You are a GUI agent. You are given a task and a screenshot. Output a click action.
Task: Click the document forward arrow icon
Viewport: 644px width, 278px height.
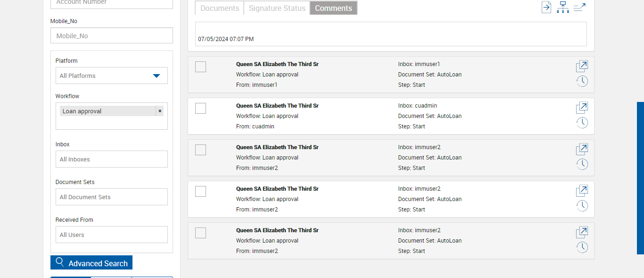point(546,7)
